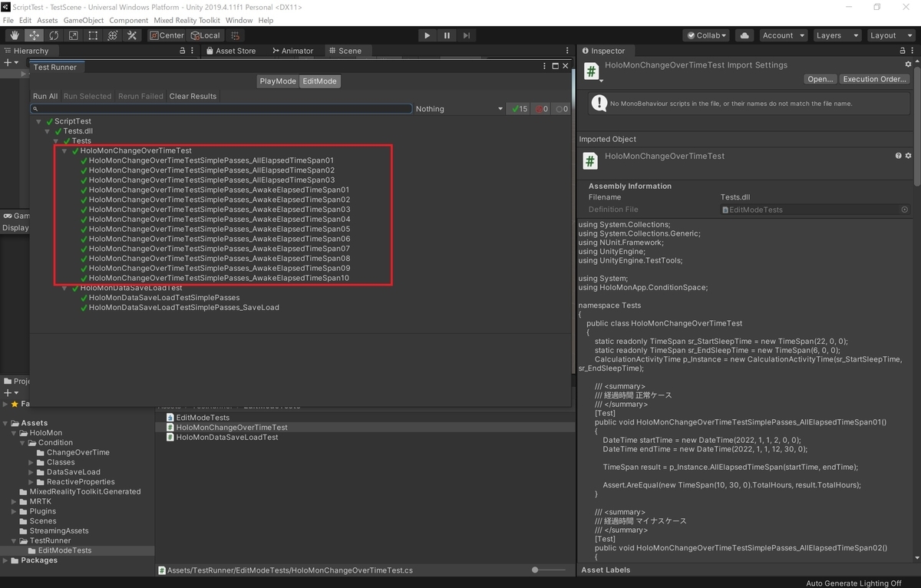Open the Account dropdown
This screenshot has width=921, height=588.
point(783,35)
